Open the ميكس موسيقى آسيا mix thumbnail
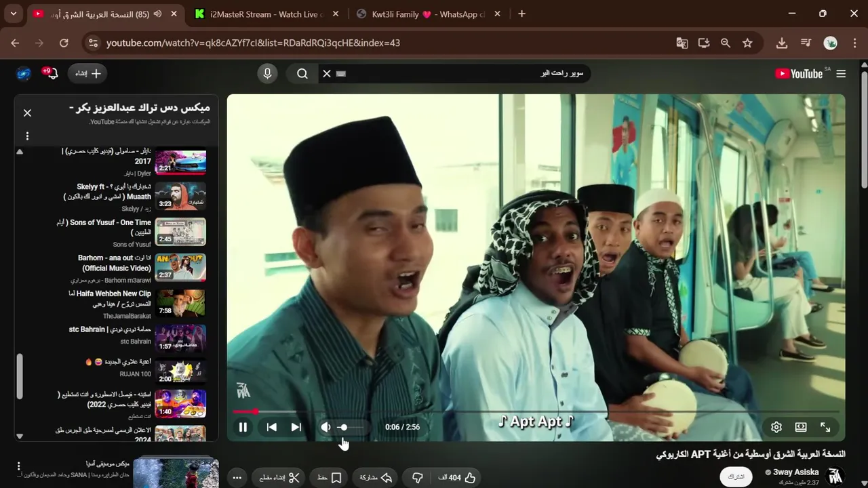The height and width of the screenshot is (488, 868). point(176,473)
